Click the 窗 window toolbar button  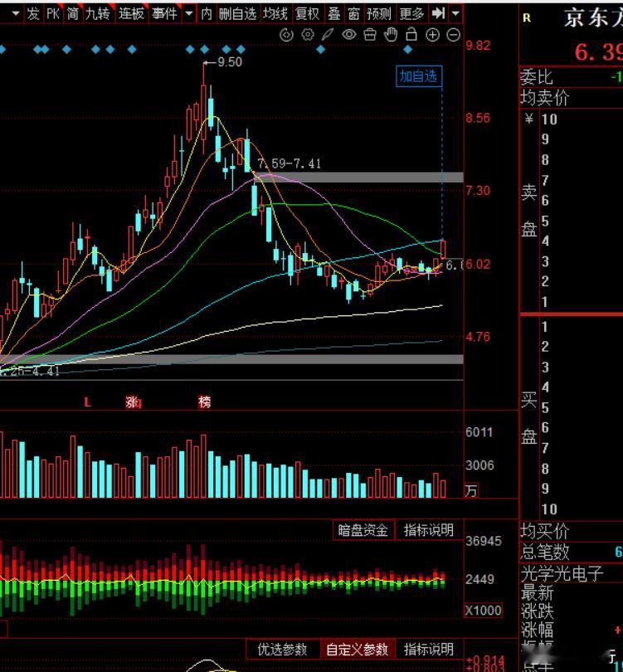click(x=353, y=14)
